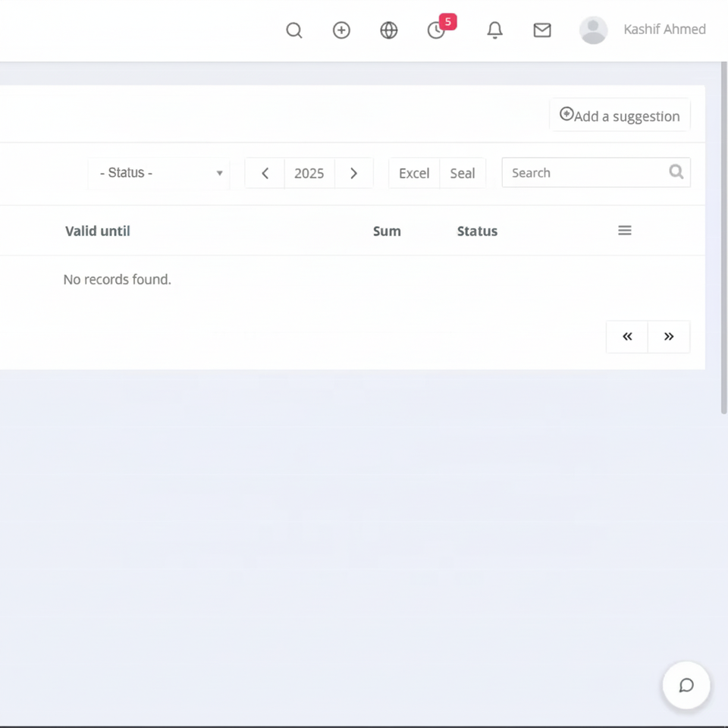This screenshot has height=728, width=728.
Task: Go to the previous year with the left chevron
Action: [x=265, y=173]
